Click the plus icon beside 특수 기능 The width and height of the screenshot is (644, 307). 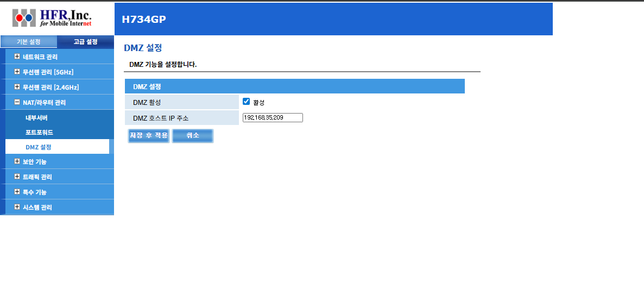click(17, 192)
